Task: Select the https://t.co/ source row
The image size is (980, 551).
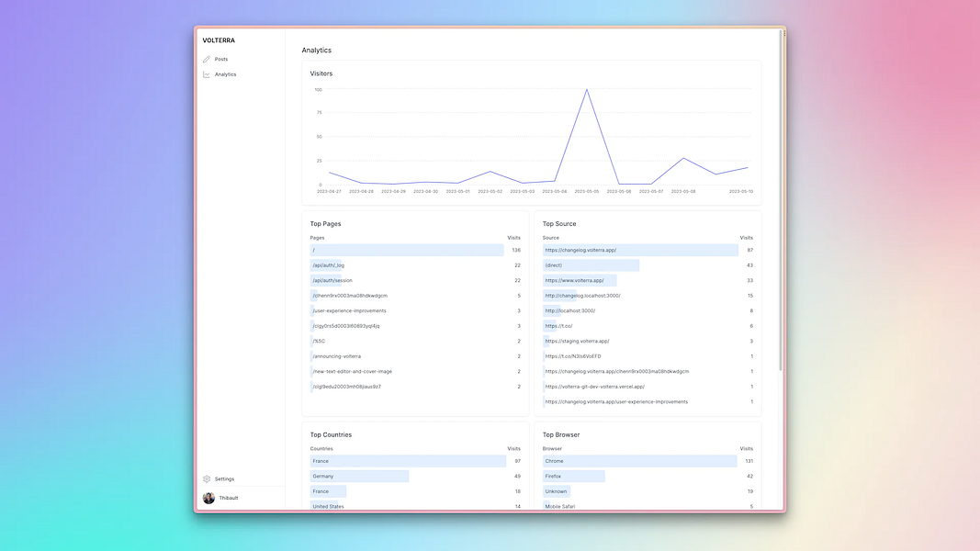Action: click(648, 326)
